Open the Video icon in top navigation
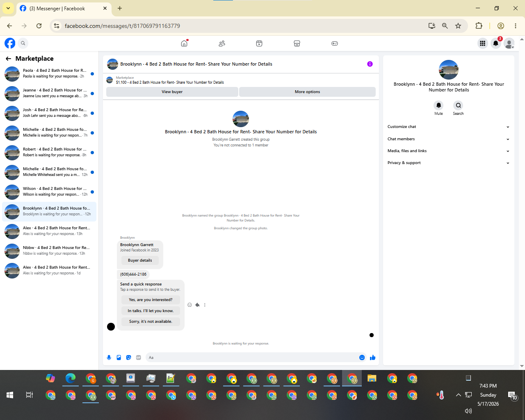 (259, 43)
